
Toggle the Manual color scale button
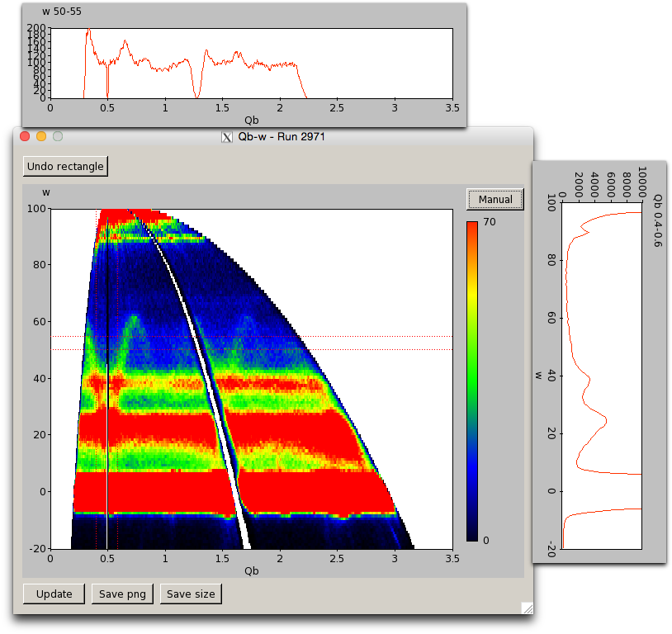coord(495,199)
